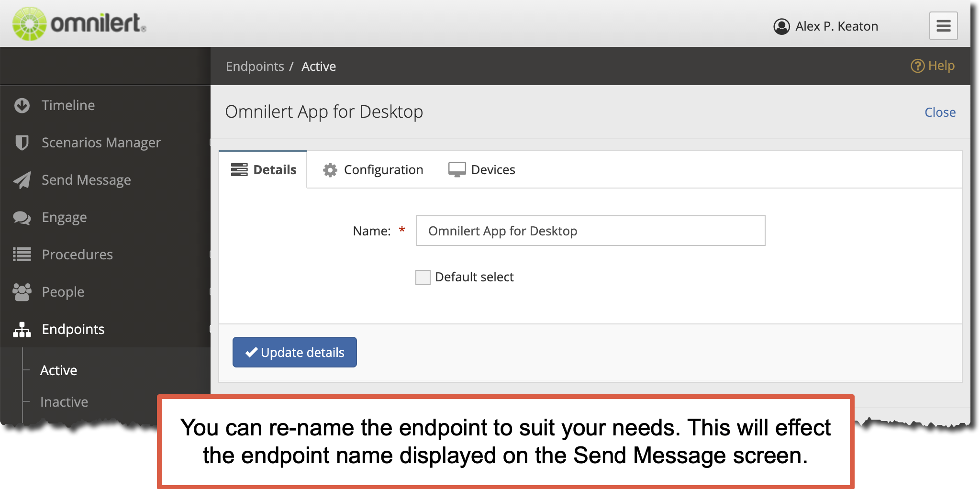The image size is (980, 489).
Task: Click the Active breadcrumb
Action: coord(319,67)
